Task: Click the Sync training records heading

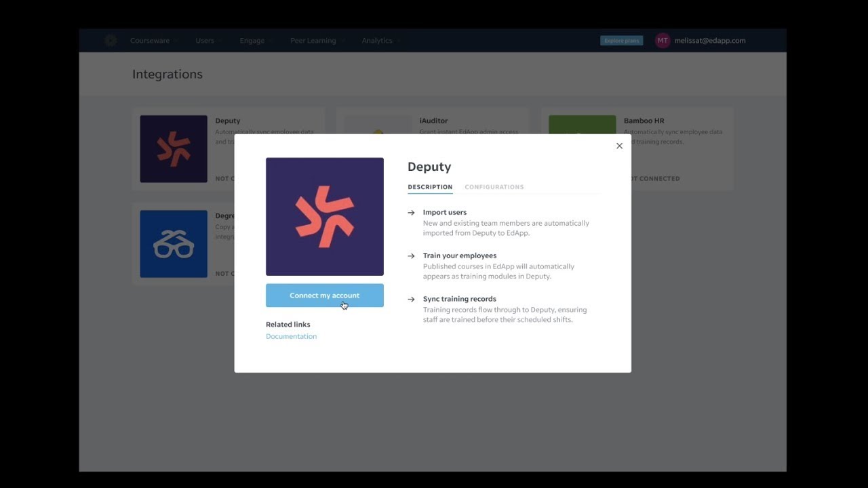Action: tap(460, 299)
